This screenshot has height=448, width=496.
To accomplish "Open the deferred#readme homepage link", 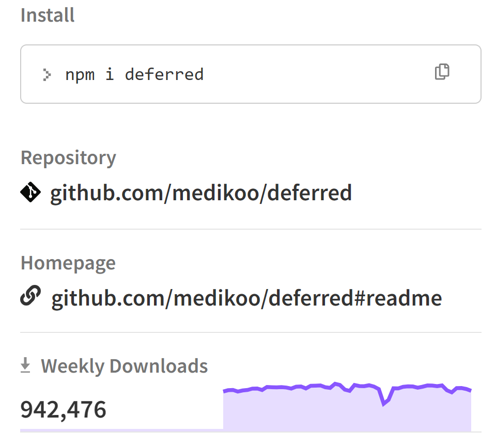I will click(247, 298).
